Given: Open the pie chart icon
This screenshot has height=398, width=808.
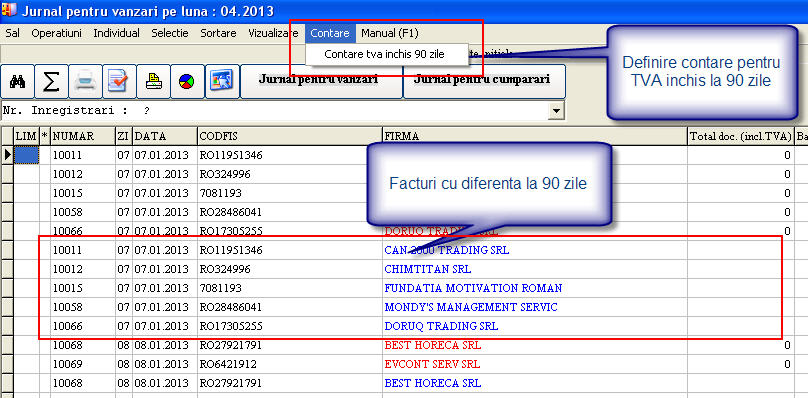Looking at the screenshot, I should 187,81.
